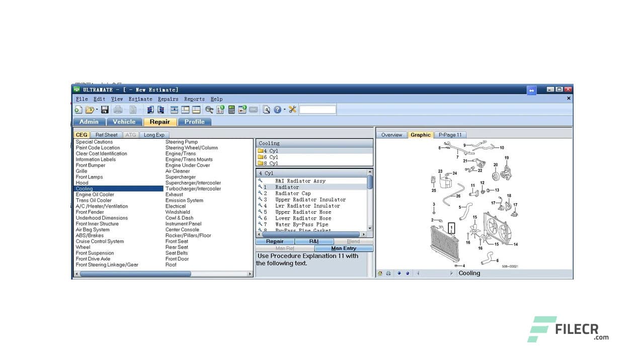
Task: Open the Repairs menu
Action: tap(168, 99)
